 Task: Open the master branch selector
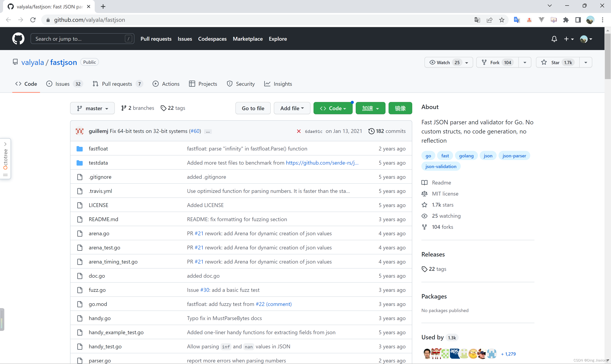coord(92,108)
